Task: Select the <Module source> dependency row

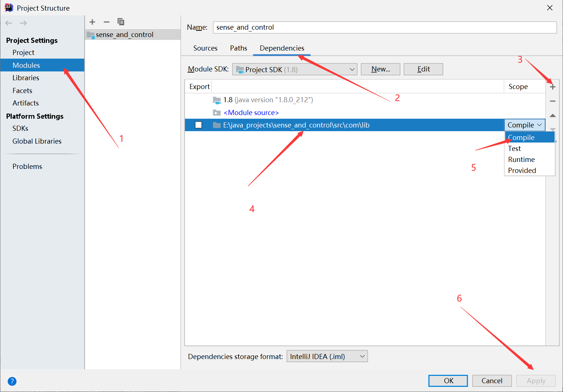Action: (365, 112)
